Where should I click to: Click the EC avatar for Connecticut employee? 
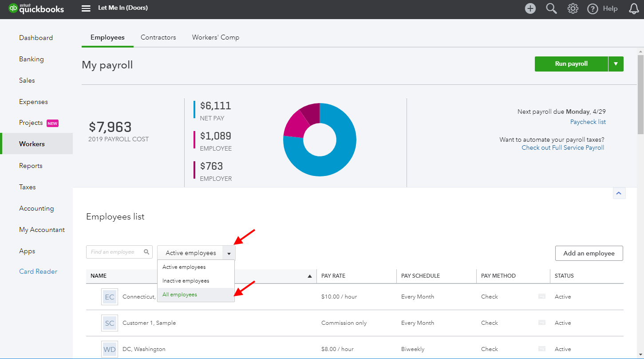[x=110, y=297]
